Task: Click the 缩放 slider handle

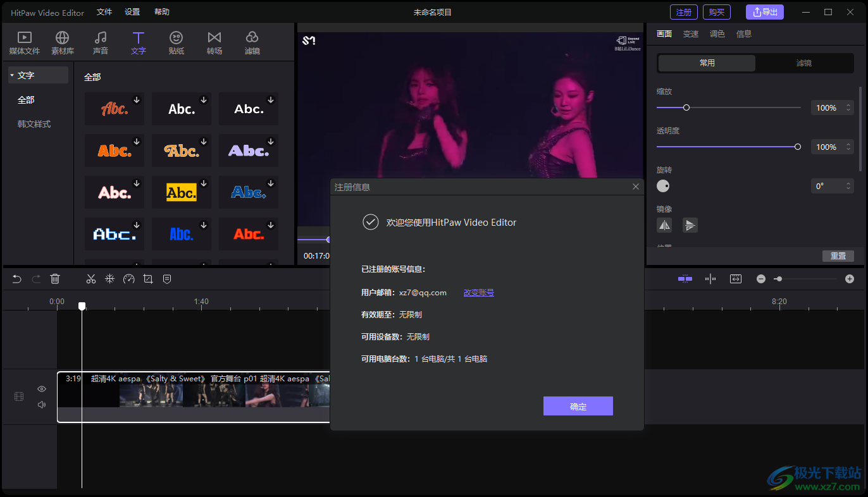Action: (x=686, y=107)
